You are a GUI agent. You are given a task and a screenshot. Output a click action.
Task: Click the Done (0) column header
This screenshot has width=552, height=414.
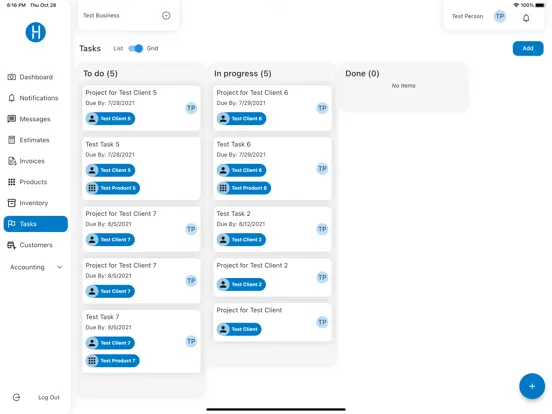pyautogui.click(x=362, y=74)
